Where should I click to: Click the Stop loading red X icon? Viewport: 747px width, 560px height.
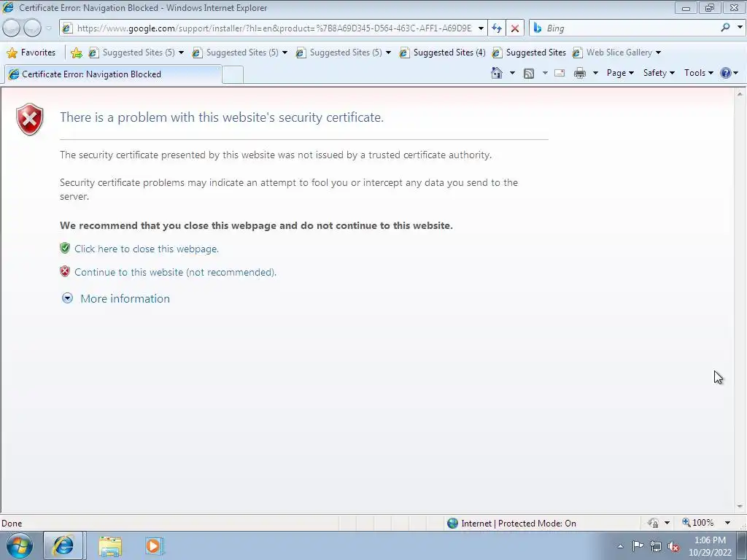coord(515,28)
